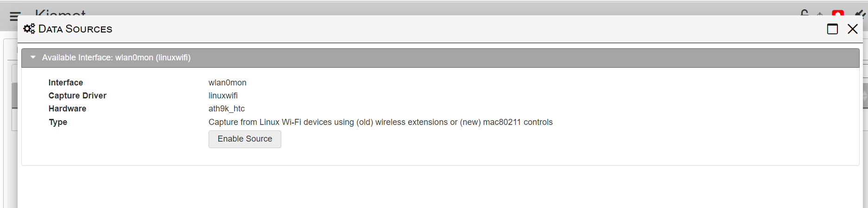Click the red alert icon in header
Viewport: 868px width, 208px height.
tap(838, 13)
